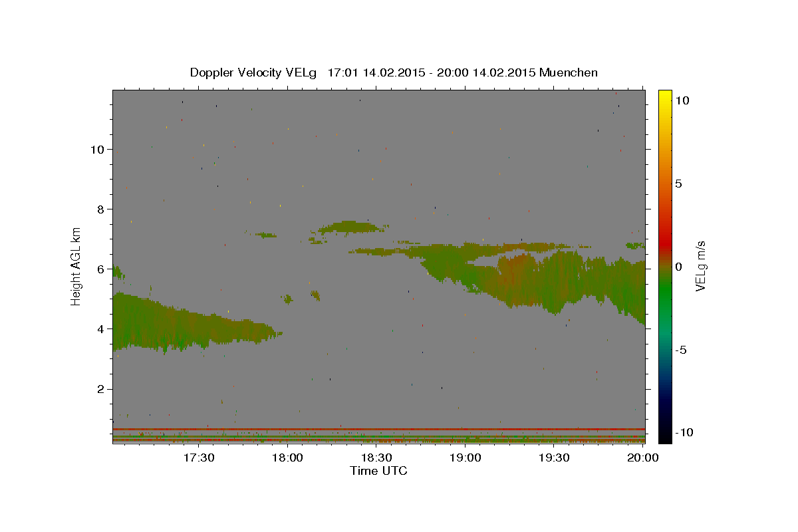Click the height tick label 2
798x532 pixels.
[x=100, y=389]
